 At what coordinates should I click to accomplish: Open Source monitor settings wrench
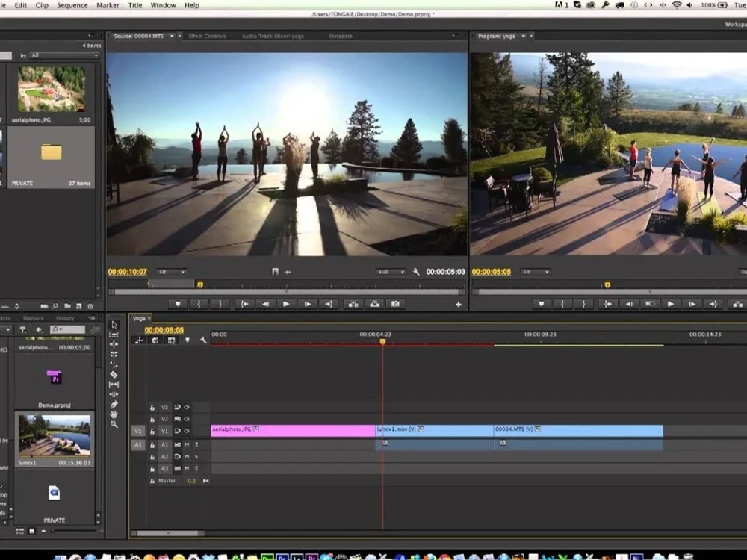point(416,272)
